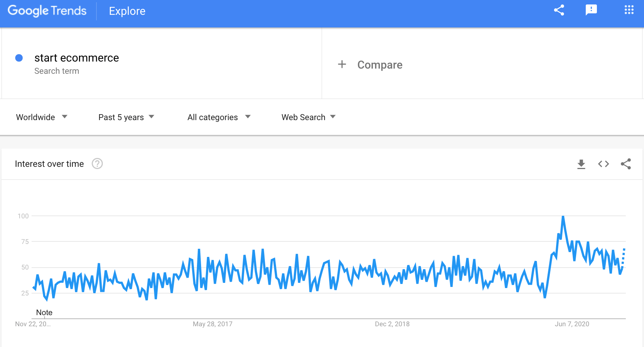Click the Note marker on chart
Image resolution: width=644 pixels, height=347 pixels.
coord(44,313)
